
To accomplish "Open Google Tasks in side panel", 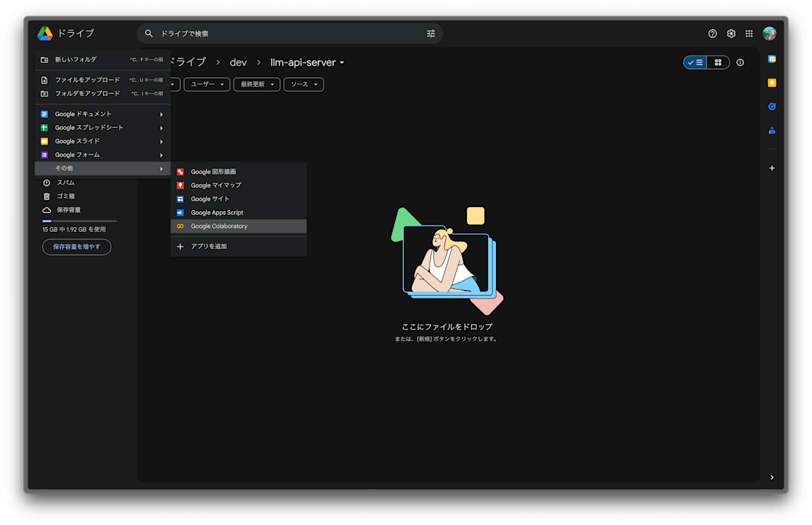I will [x=772, y=107].
